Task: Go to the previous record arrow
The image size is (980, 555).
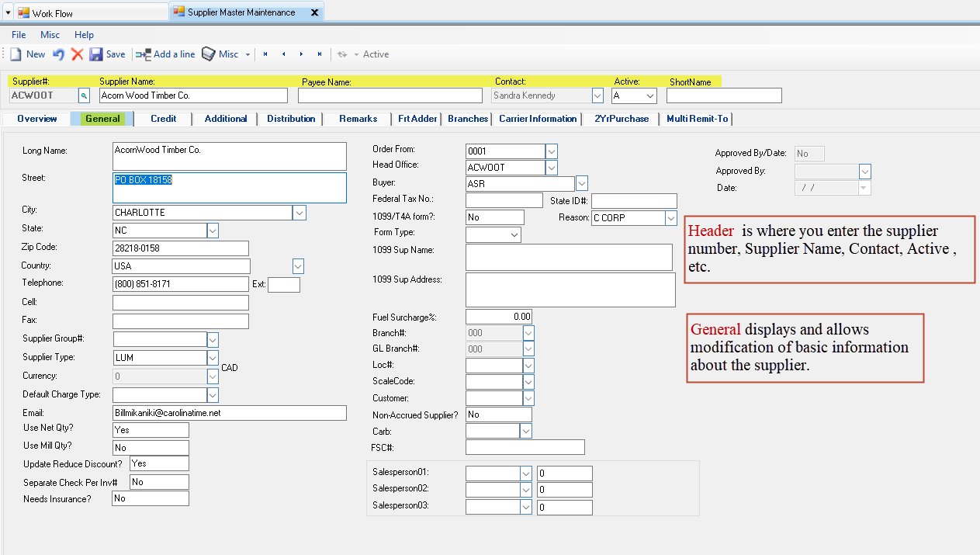Action: pos(283,54)
